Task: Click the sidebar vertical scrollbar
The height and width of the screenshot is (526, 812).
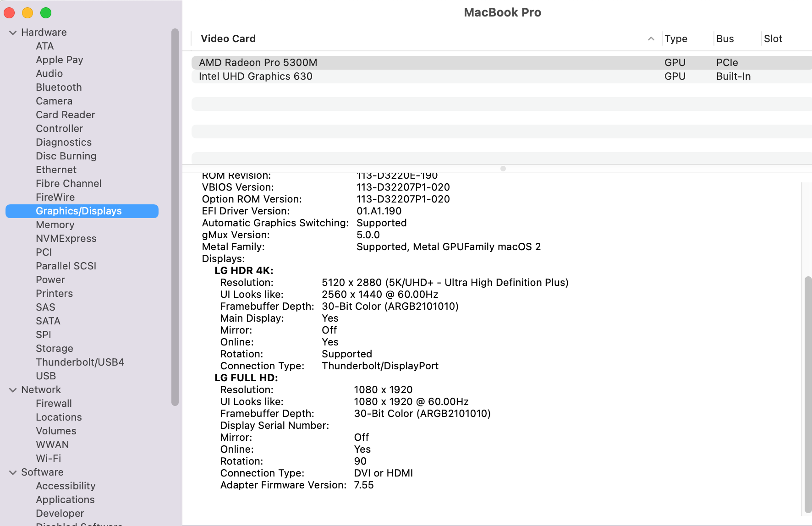Action: click(175, 217)
